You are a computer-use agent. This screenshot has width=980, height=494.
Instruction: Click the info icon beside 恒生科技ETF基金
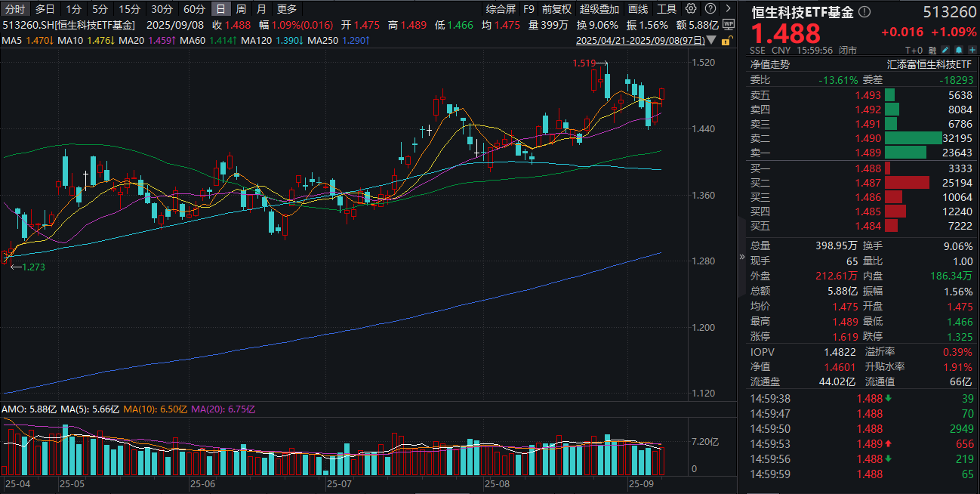tap(864, 11)
